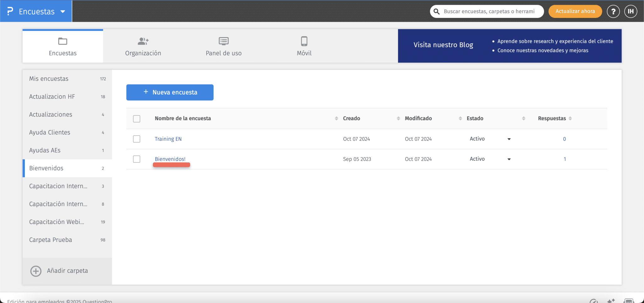Screen dimensions: 644x303
Task: Switch to the Bienvenidos folder
Action: click(x=46, y=168)
